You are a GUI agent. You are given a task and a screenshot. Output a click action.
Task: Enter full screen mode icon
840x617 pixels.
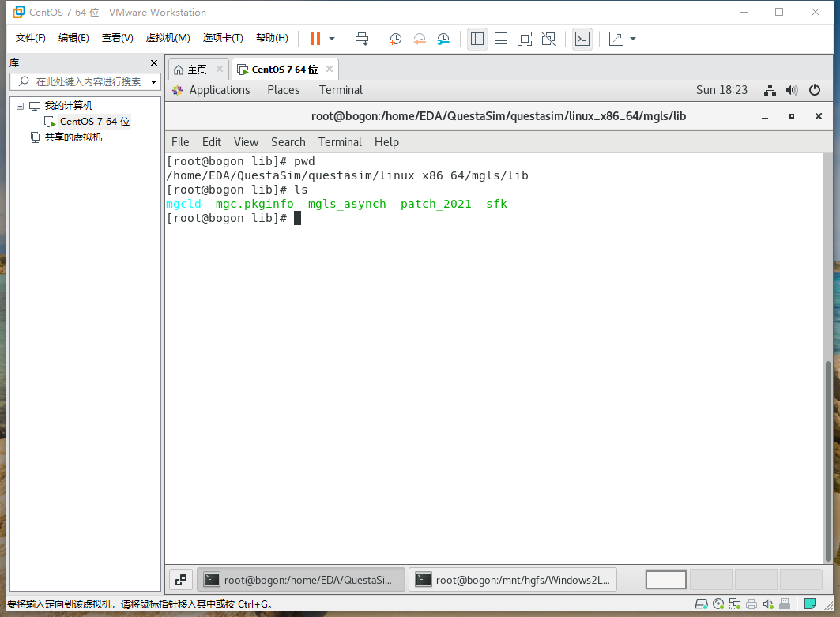coord(525,39)
